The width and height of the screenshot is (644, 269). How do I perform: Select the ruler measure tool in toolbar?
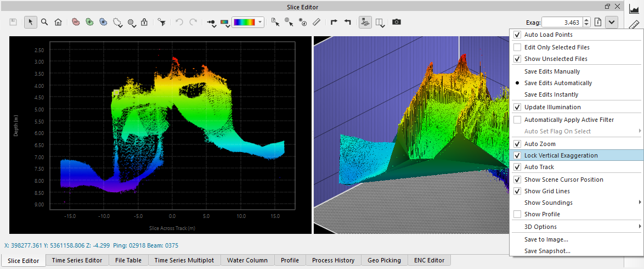(x=316, y=22)
